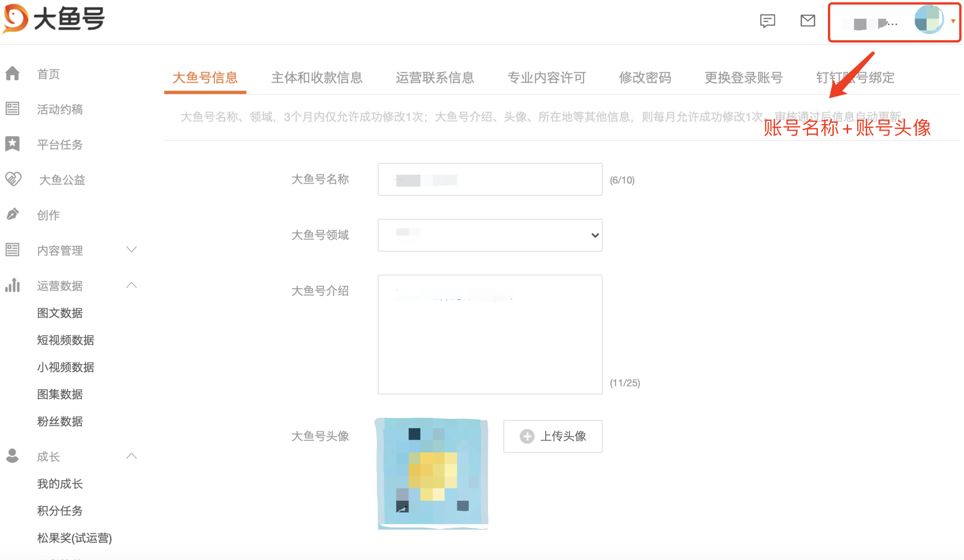Switch to 运营联系信息 tab
Screen dimensions: 964x560
[435, 78]
